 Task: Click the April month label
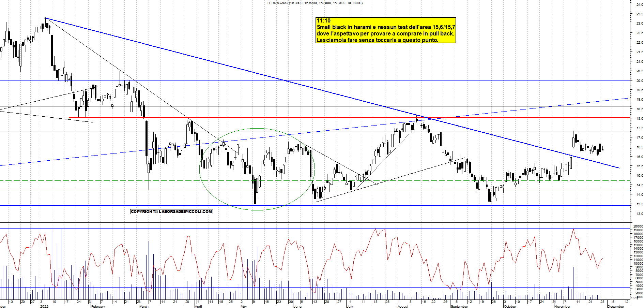(198, 306)
